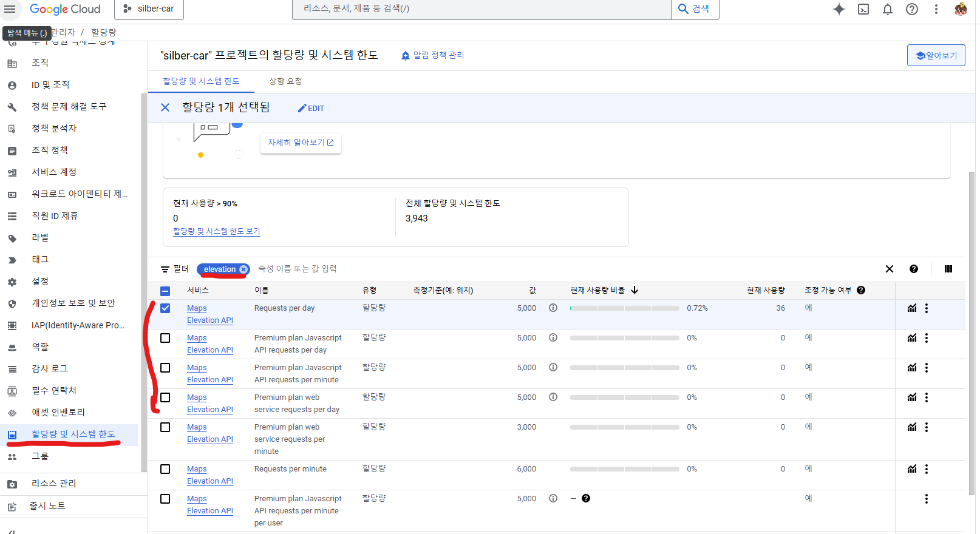Open Elevation API link in Requests per minute row
The image size is (980, 534).
click(210, 481)
